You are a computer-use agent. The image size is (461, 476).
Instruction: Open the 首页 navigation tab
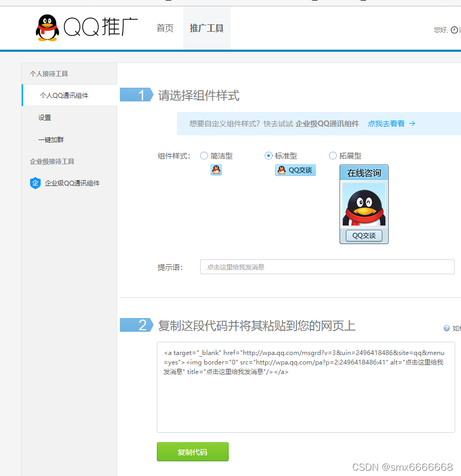[165, 28]
